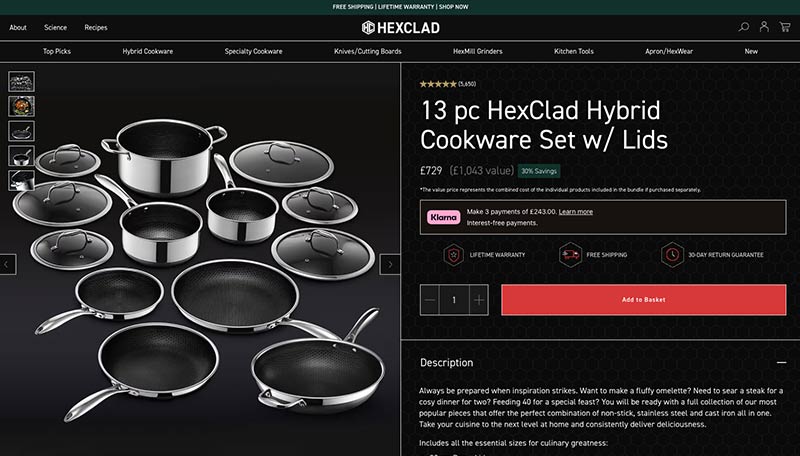Follow the Klarna Learn more link
This screenshot has width=800, height=456.
(x=576, y=212)
